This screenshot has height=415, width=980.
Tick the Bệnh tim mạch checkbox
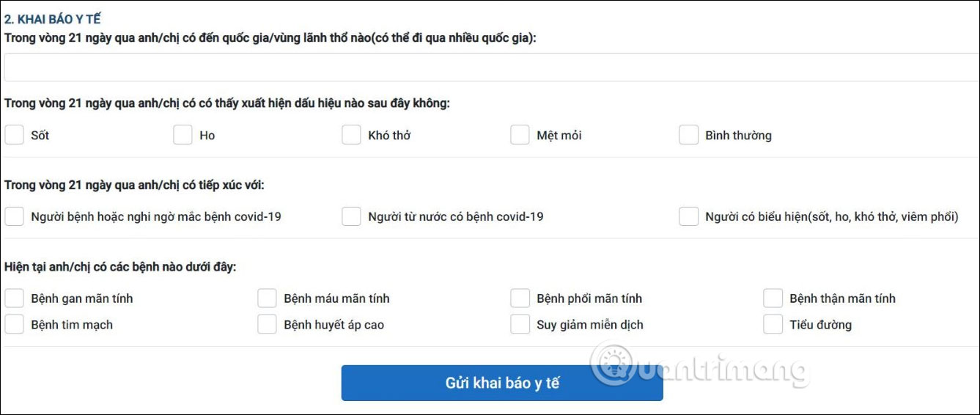[14, 324]
